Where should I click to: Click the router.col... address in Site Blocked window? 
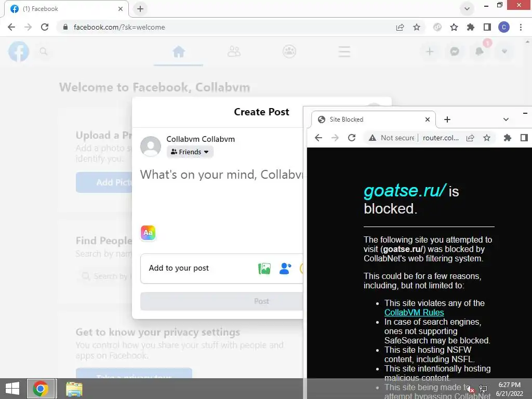(441, 138)
